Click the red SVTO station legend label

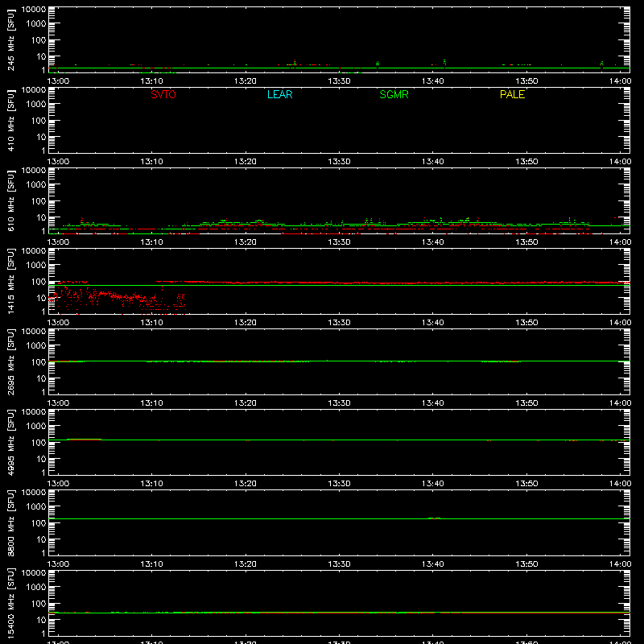point(163,94)
